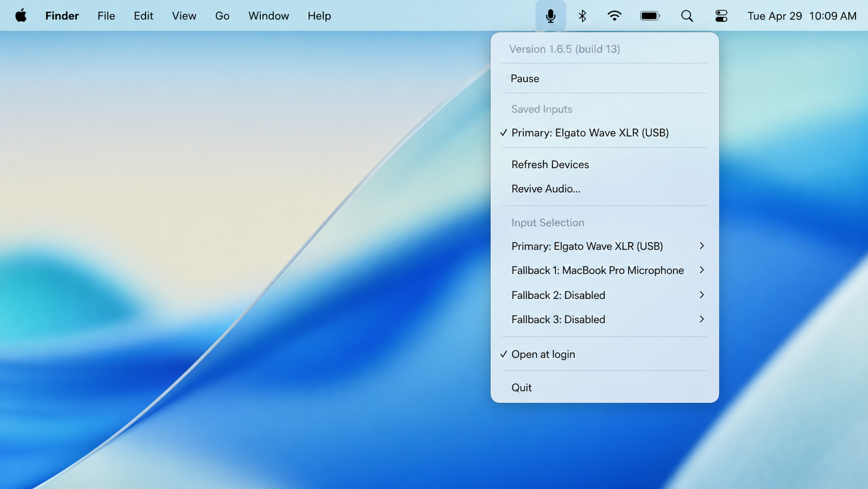Check the battery status icon
The height and width of the screenshot is (489, 868).
point(650,16)
